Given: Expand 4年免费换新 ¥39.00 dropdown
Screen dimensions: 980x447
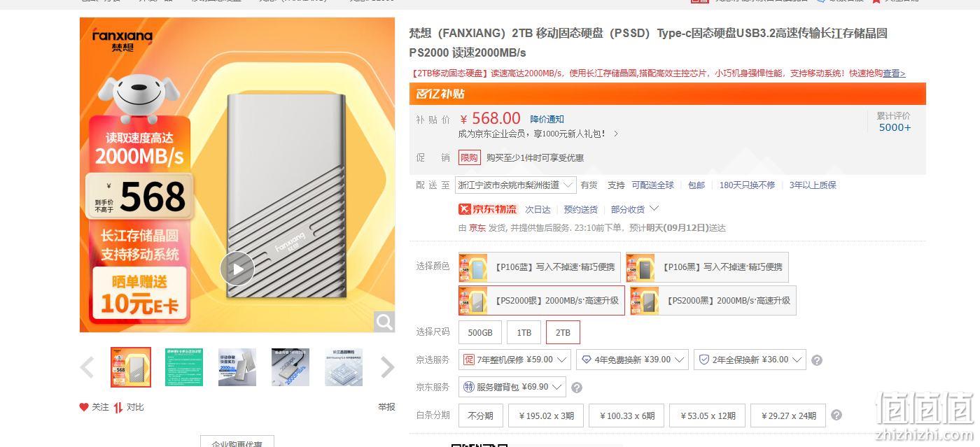Looking at the screenshot, I should tap(632, 360).
